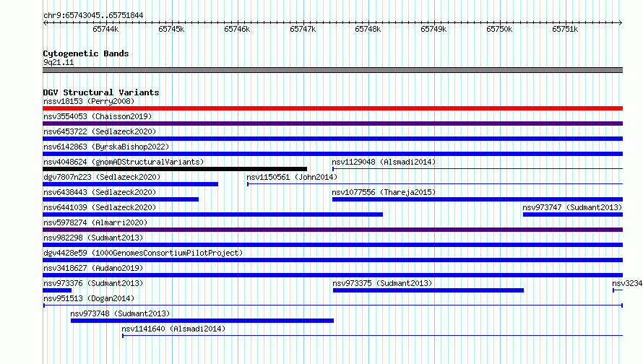Click the partially visible nsv3234 label

coord(627,283)
